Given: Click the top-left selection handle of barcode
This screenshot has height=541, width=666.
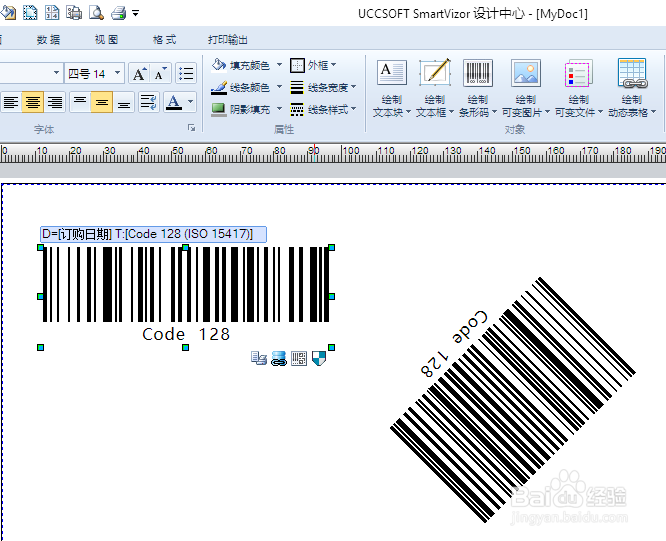Looking at the screenshot, I should click(x=40, y=247).
